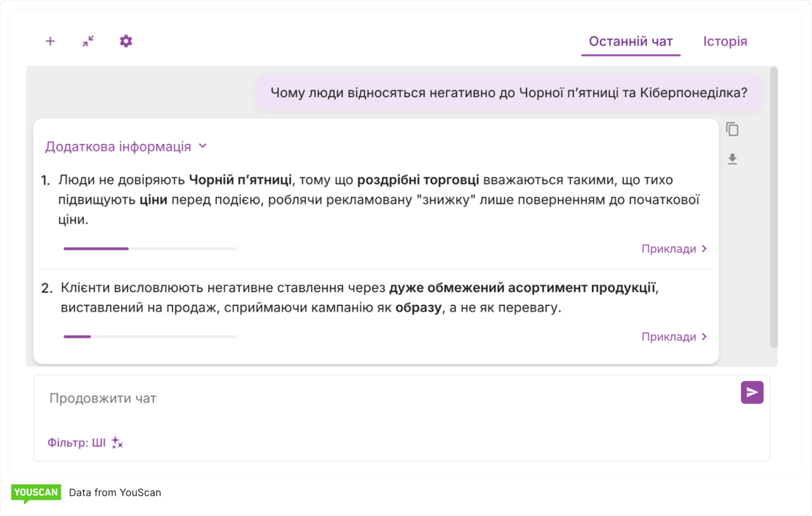
Task: Expand Приклади under the second insight
Action: pyautogui.click(x=674, y=337)
